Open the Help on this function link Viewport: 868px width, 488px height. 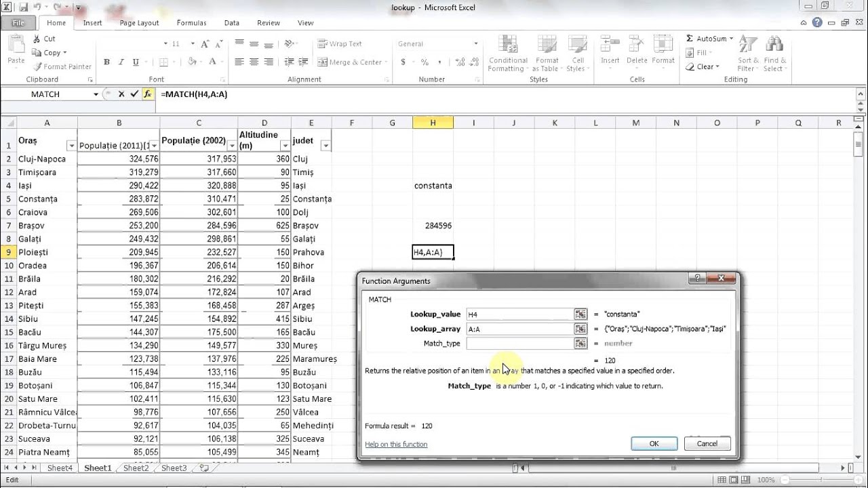396,445
